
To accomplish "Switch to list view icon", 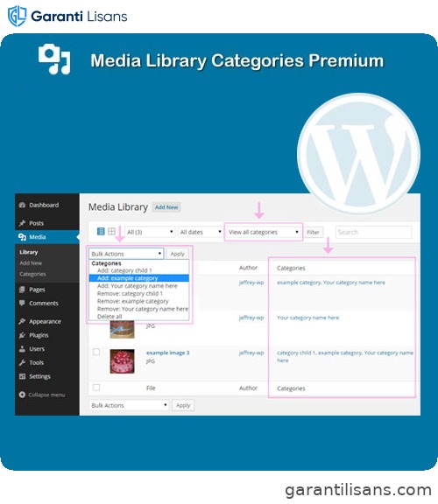I will coord(101,231).
